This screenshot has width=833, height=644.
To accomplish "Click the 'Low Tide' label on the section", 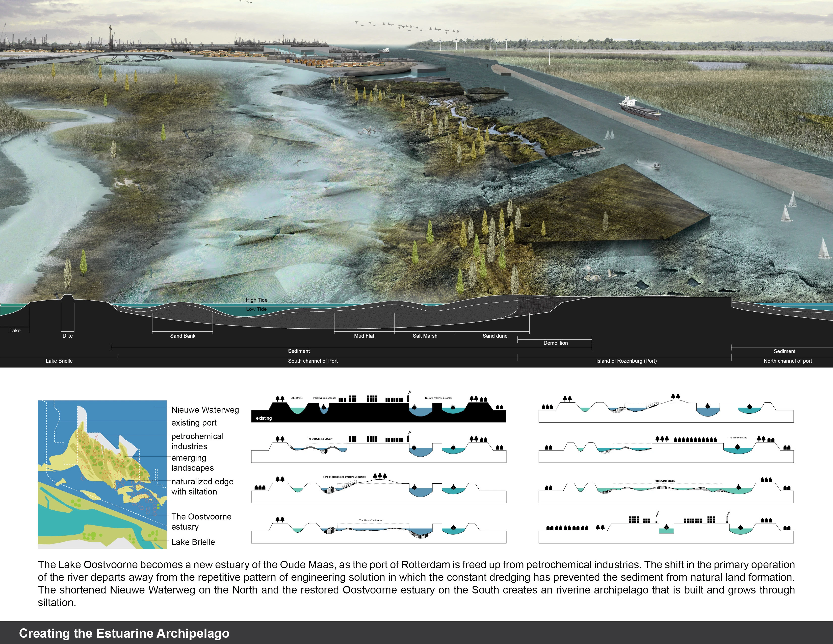I will point(256,309).
